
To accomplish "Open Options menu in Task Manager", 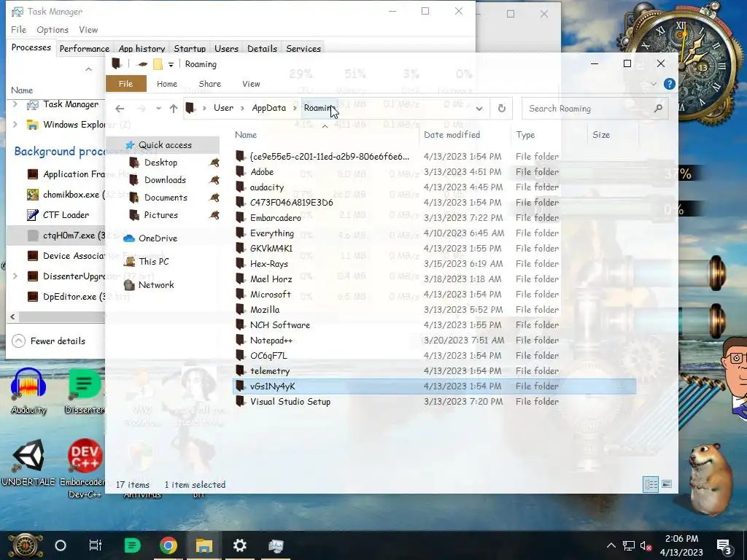I will 53,29.
